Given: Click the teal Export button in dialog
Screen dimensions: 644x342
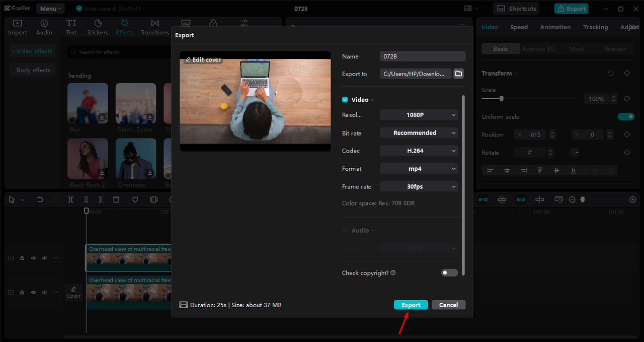Looking at the screenshot, I should click(411, 305).
